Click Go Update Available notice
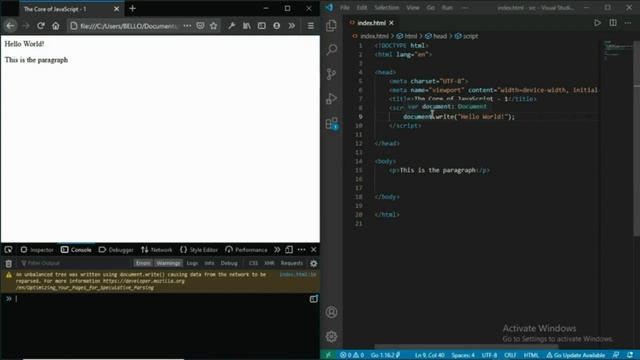The width and height of the screenshot is (640, 360). [576, 355]
